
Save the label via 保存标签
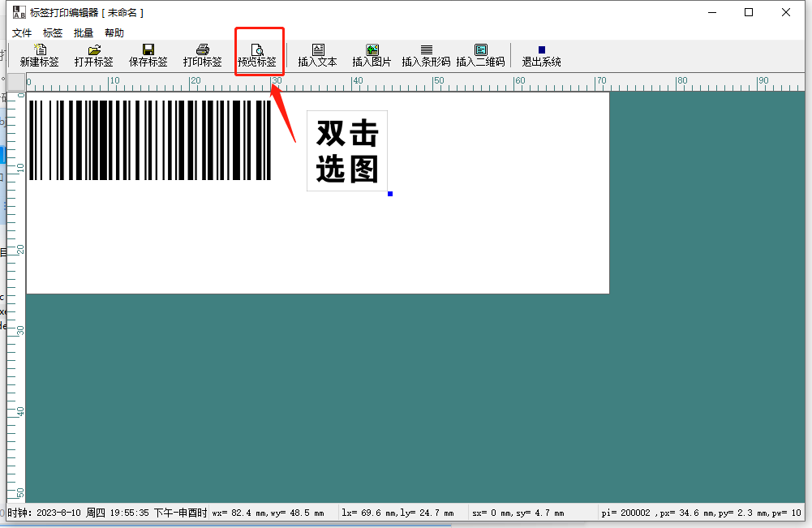[148, 55]
